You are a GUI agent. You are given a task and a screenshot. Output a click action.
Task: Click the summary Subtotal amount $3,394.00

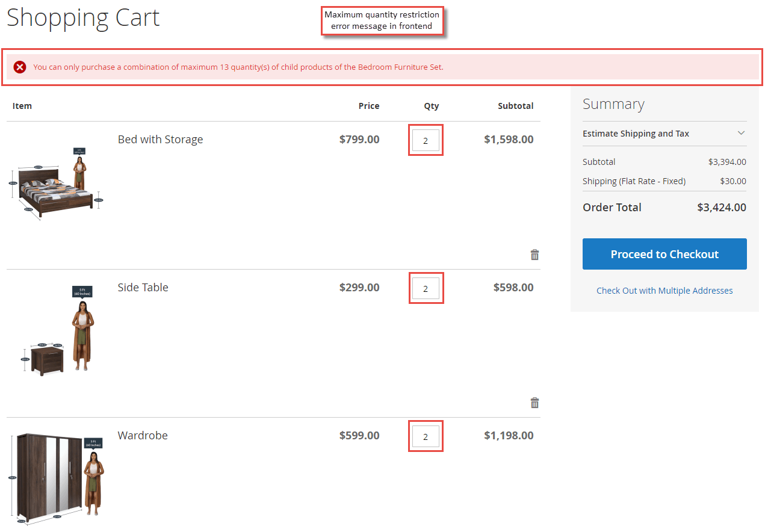[727, 162]
